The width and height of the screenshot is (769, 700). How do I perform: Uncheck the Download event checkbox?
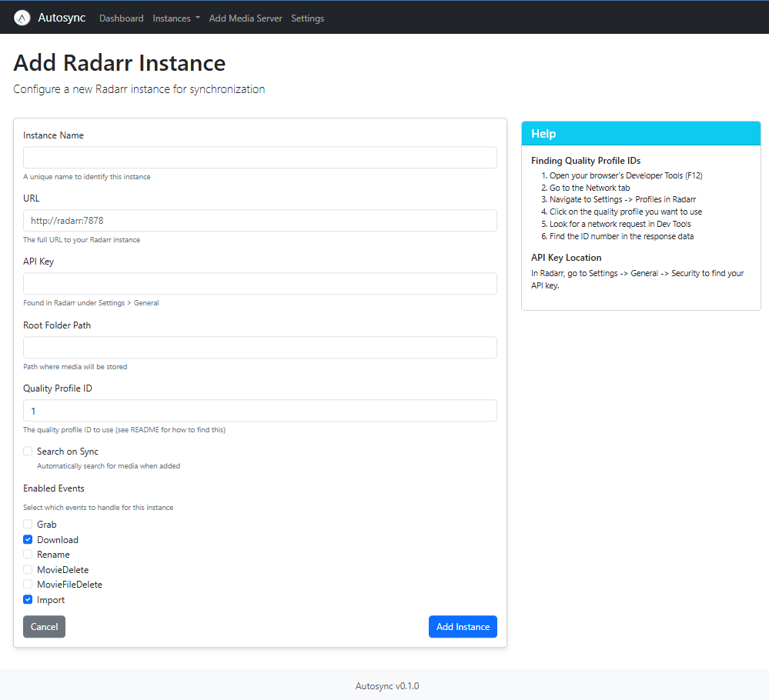click(x=28, y=539)
